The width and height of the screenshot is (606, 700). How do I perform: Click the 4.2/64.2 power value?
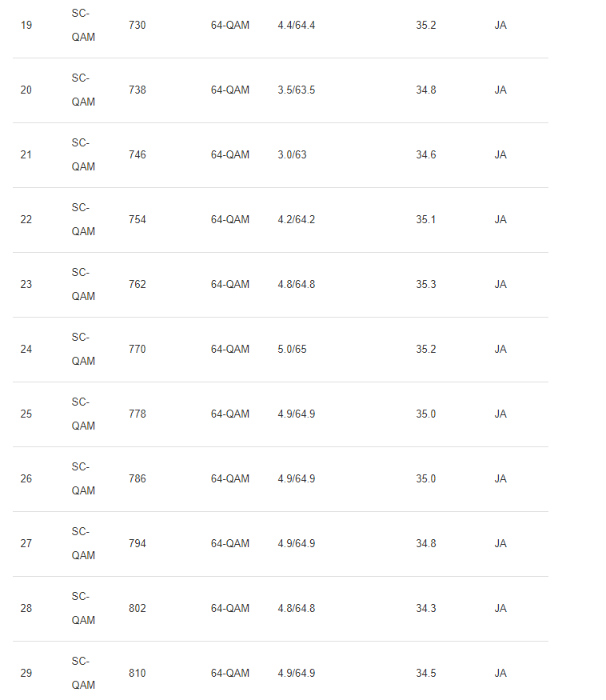pos(296,220)
